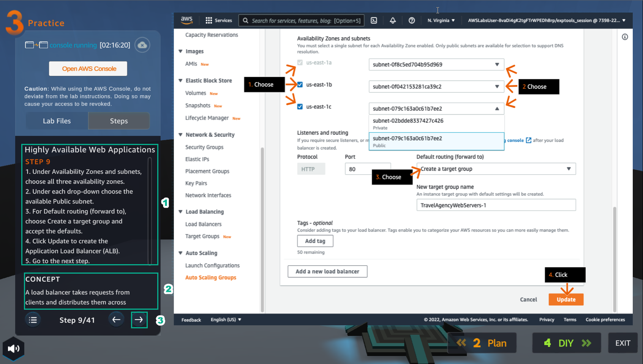
Task: Select public subnet-079c163a0c61b7ee2 option
Action: [436, 141]
